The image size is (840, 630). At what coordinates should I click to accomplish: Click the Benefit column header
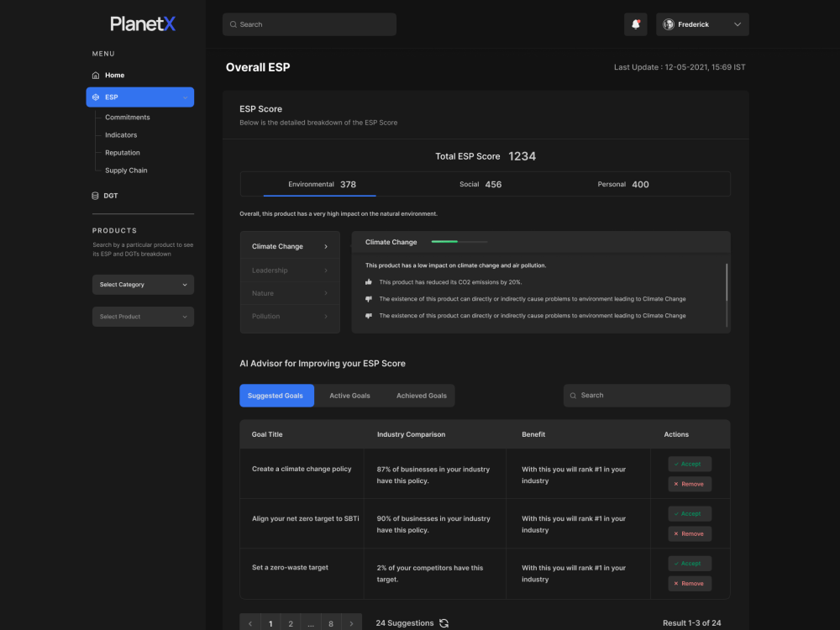pos(533,434)
